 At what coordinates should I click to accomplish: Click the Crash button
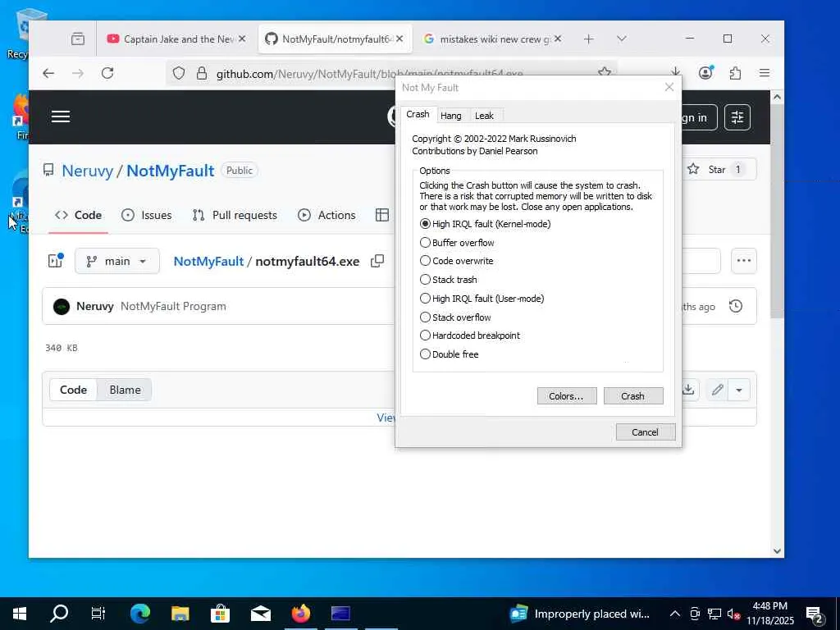pyautogui.click(x=633, y=396)
